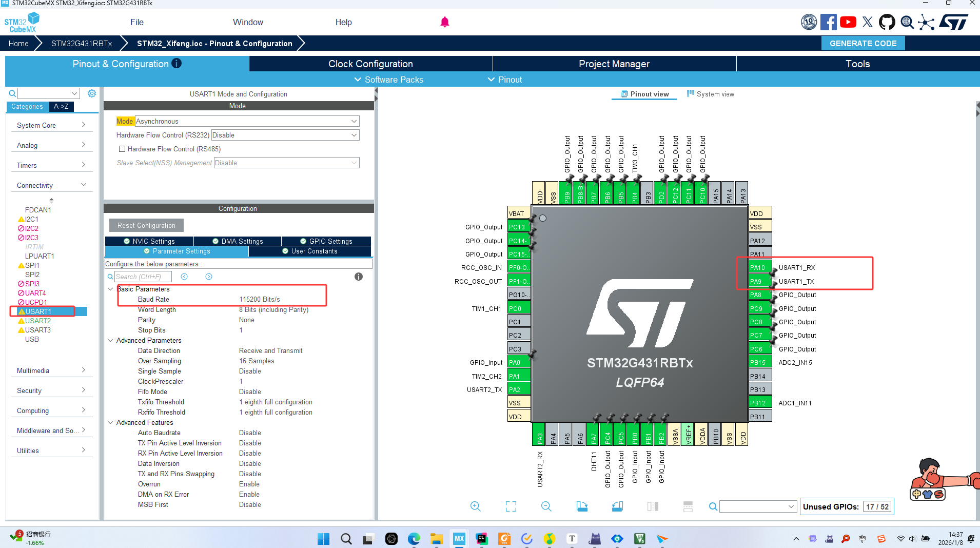Click the ST logo in header

click(954, 22)
